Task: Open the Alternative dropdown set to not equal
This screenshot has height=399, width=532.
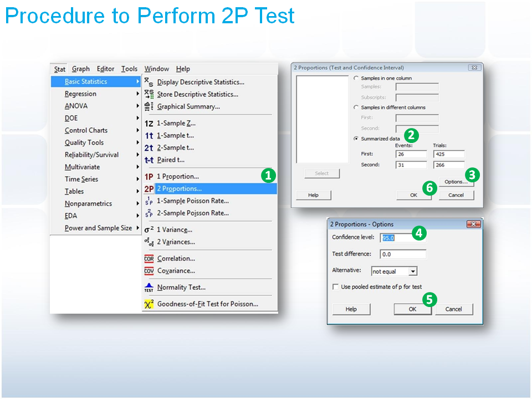Action: 412,272
